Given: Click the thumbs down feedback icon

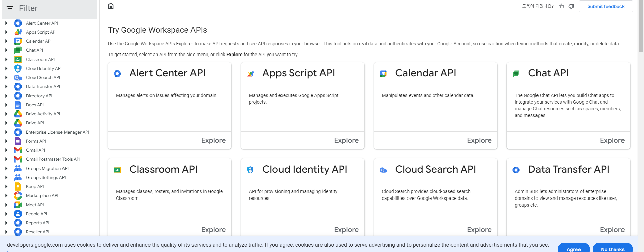Looking at the screenshot, I should point(571,6).
